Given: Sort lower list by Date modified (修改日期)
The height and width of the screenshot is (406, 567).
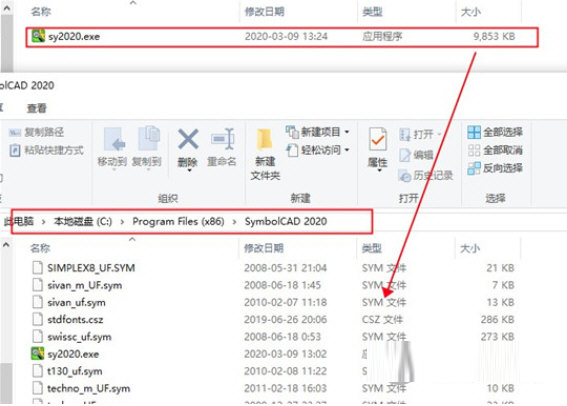Looking at the screenshot, I should point(264,248).
